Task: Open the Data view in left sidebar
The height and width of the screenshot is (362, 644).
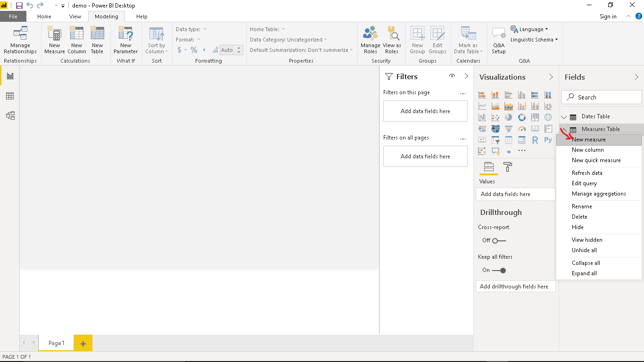Action: point(10,96)
